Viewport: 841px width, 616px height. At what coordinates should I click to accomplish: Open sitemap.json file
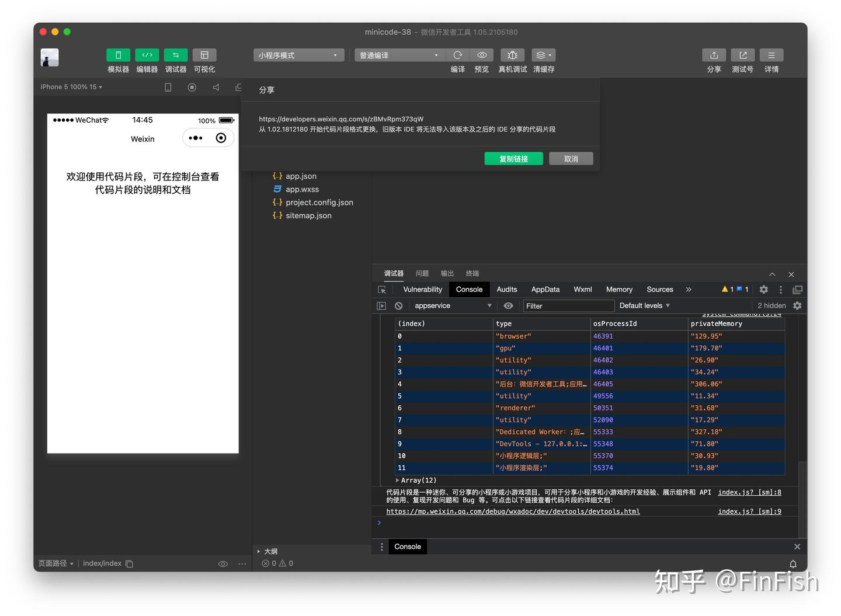click(308, 215)
